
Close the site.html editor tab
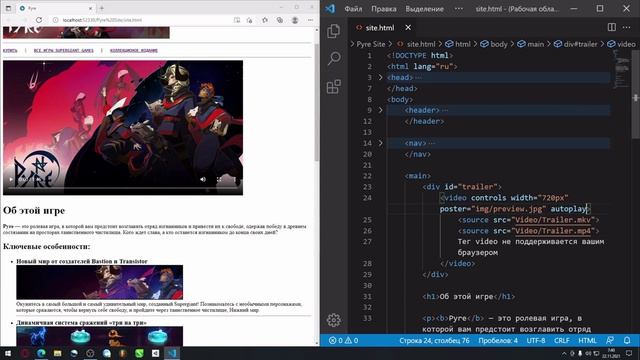408,27
